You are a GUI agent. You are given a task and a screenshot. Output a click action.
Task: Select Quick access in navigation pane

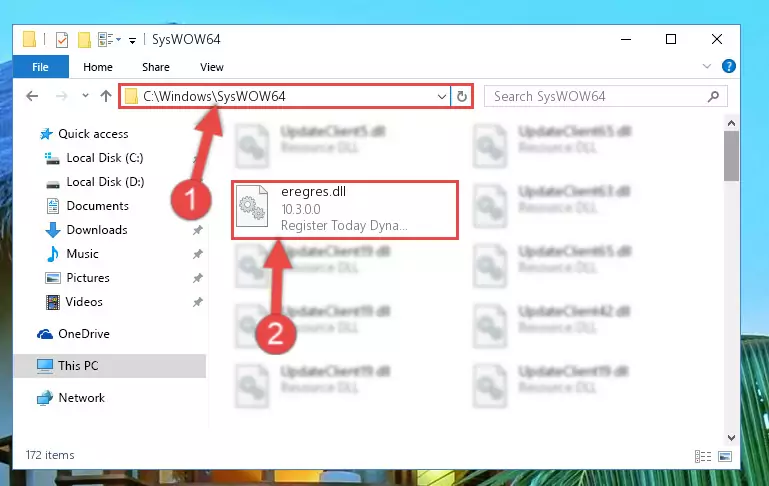point(93,134)
